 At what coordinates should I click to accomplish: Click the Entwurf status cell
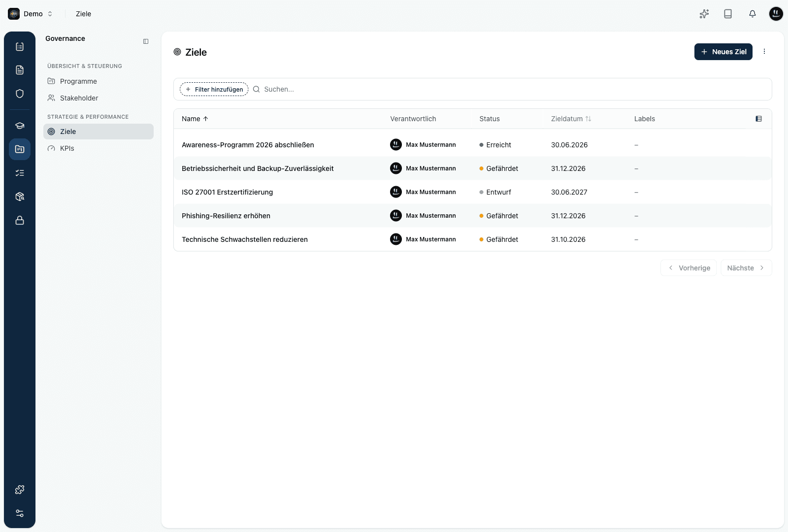point(495,192)
